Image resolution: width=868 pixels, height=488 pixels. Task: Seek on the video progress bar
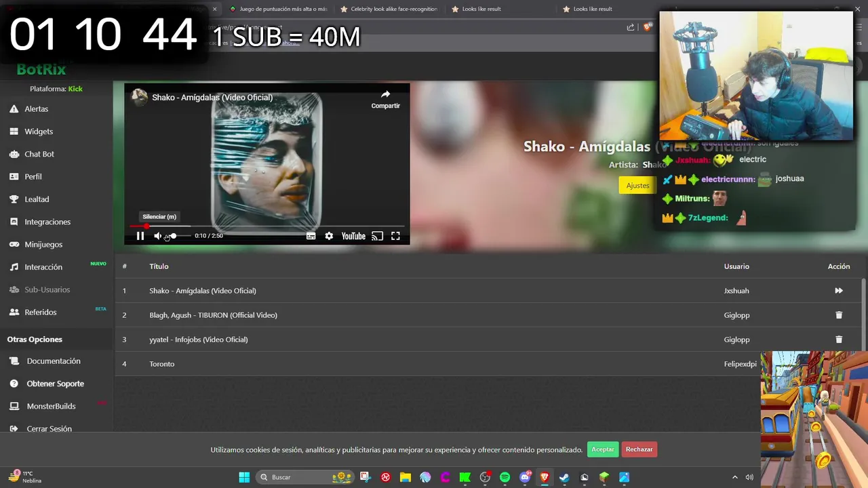click(267, 226)
